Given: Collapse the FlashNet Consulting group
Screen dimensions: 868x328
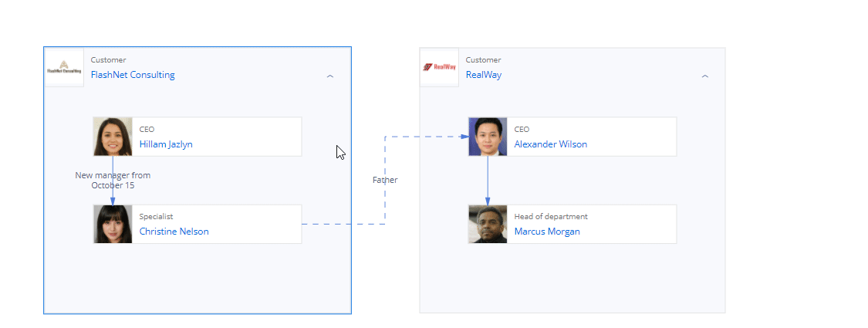Looking at the screenshot, I should point(330,76).
